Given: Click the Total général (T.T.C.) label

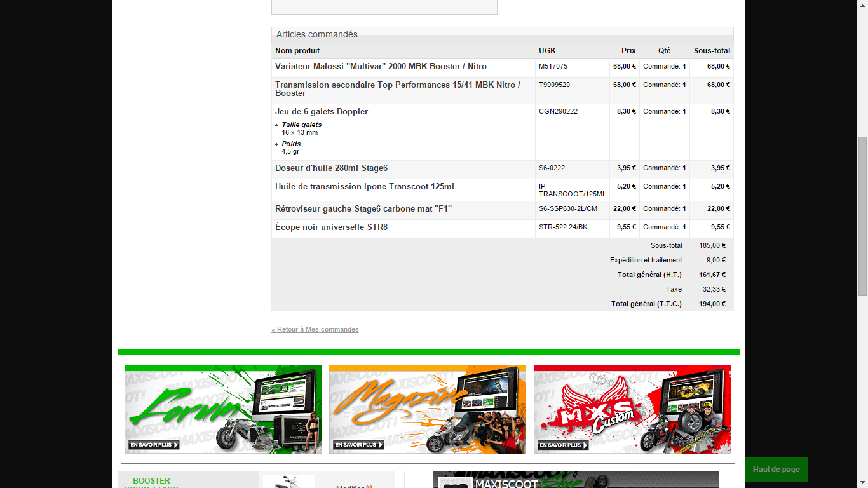Looking at the screenshot, I should (647, 304).
